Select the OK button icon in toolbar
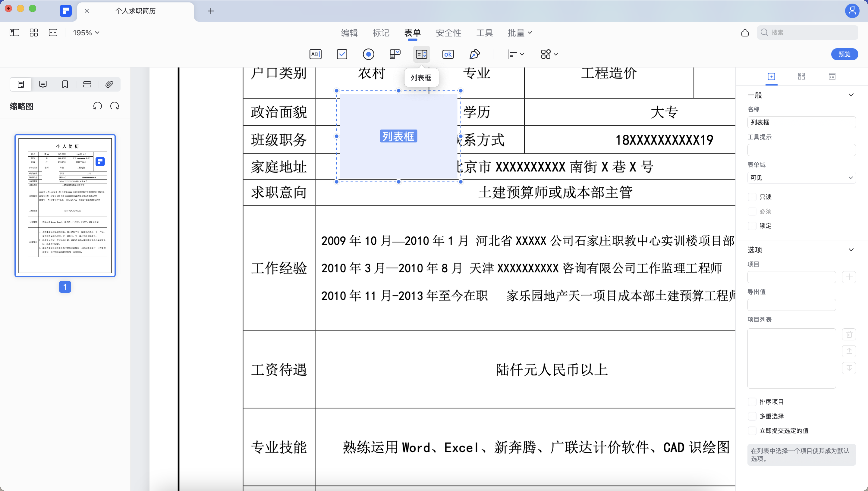 pos(448,54)
